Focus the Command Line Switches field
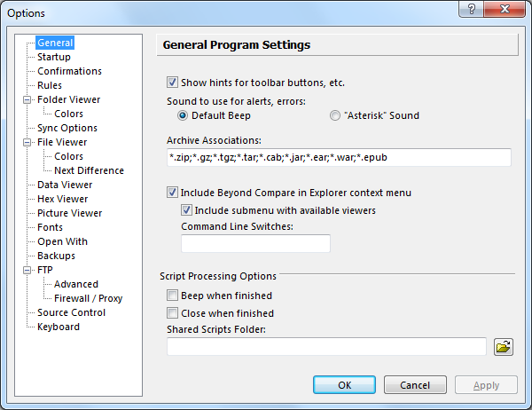The width and height of the screenshot is (532, 410). coord(255,243)
